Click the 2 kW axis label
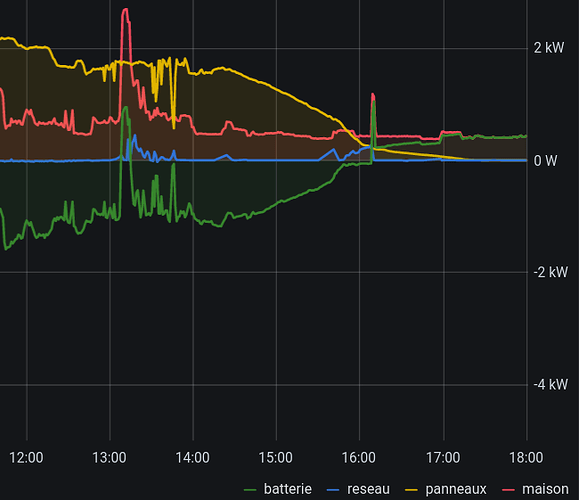The width and height of the screenshot is (579, 500). 549,48
